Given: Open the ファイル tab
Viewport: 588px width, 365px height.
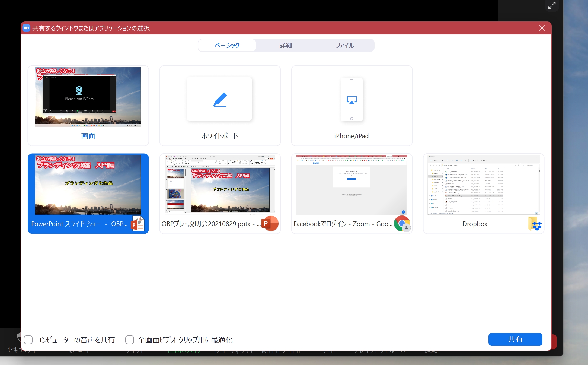Looking at the screenshot, I should click(x=344, y=45).
